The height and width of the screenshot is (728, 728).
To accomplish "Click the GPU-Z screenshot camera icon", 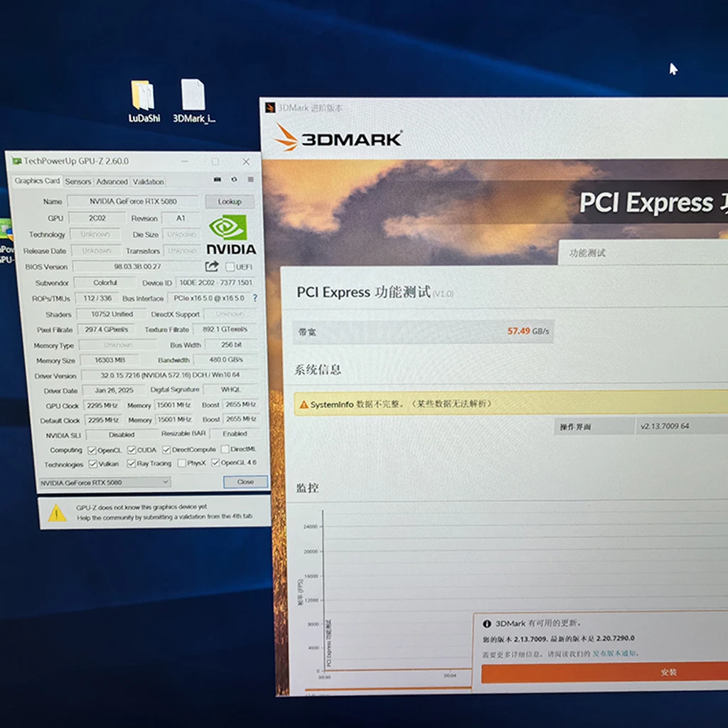I will tap(218, 180).
